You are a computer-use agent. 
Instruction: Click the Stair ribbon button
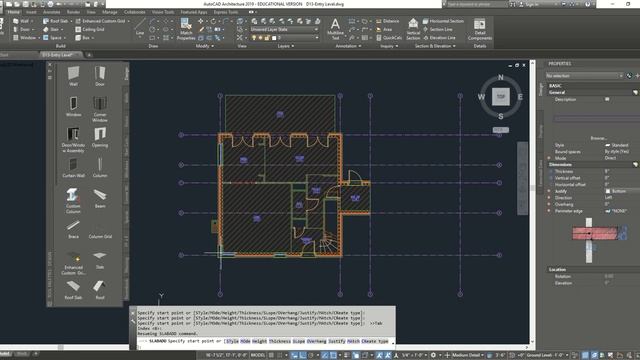coord(52,29)
